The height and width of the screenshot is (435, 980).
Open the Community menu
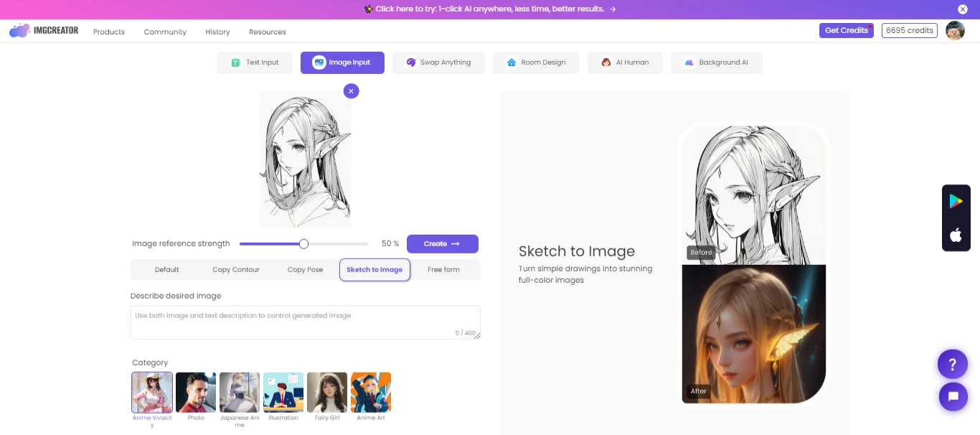coord(165,32)
